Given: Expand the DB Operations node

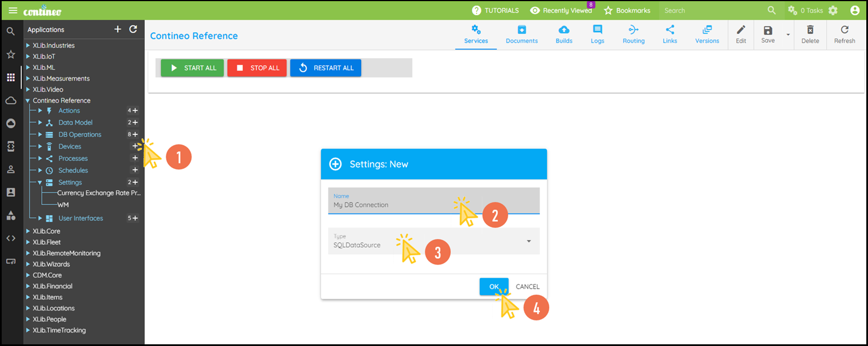Looking at the screenshot, I should tap(40, 134).
